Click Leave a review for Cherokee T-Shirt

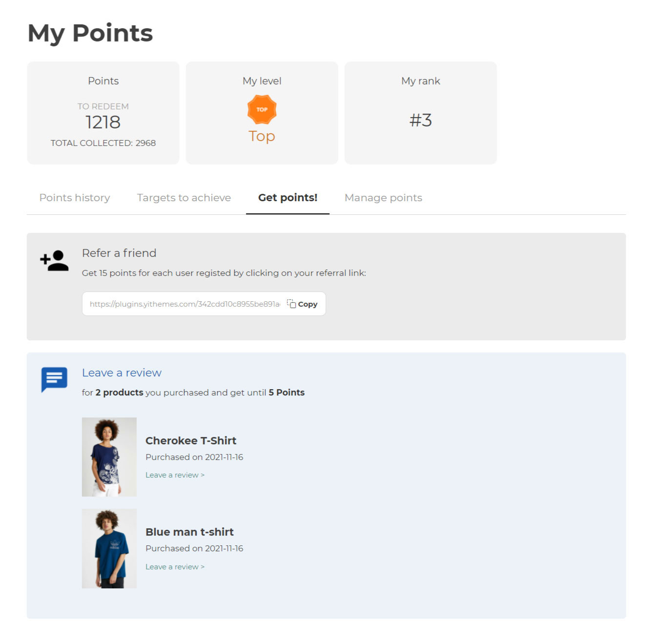tap(175, 475)
